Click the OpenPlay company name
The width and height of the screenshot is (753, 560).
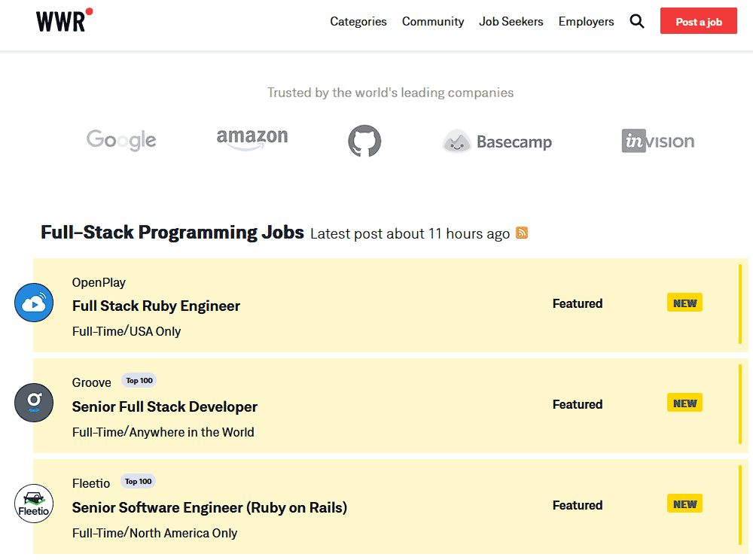[99, 283]
